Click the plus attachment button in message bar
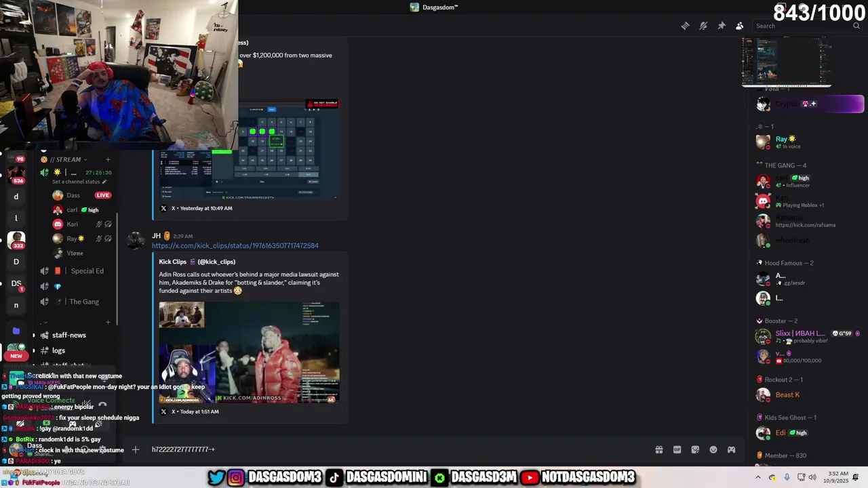This screenshot has height=488, width=868. [136, 449]
